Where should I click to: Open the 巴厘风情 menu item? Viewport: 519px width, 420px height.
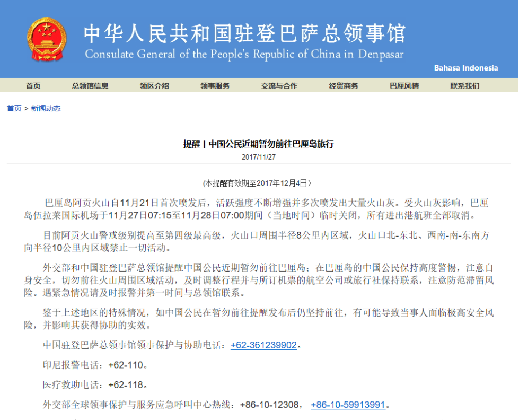click(x=404, y=86)
